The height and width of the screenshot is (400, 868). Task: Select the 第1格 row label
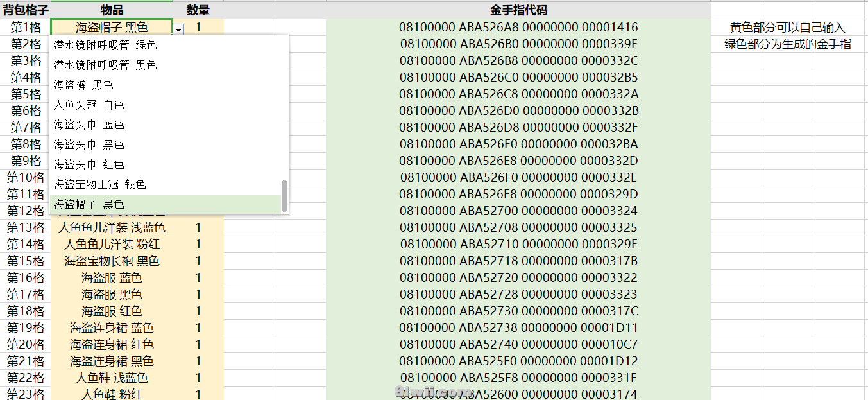pos(26,27)
